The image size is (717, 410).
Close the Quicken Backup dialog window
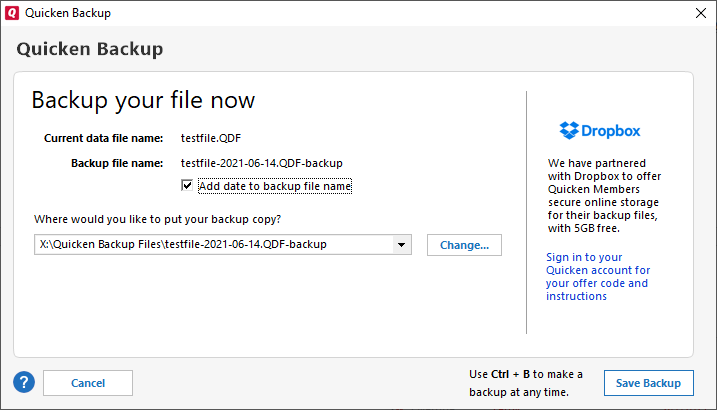tap(699, 13)
